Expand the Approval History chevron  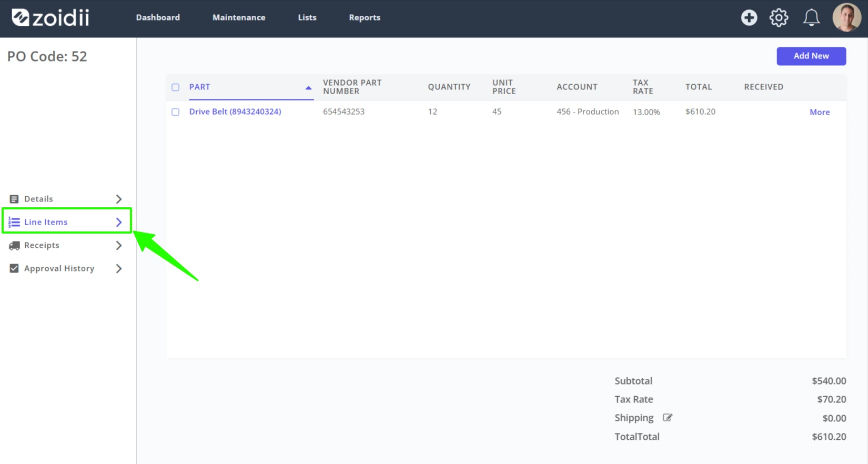[x=119, y=268]
